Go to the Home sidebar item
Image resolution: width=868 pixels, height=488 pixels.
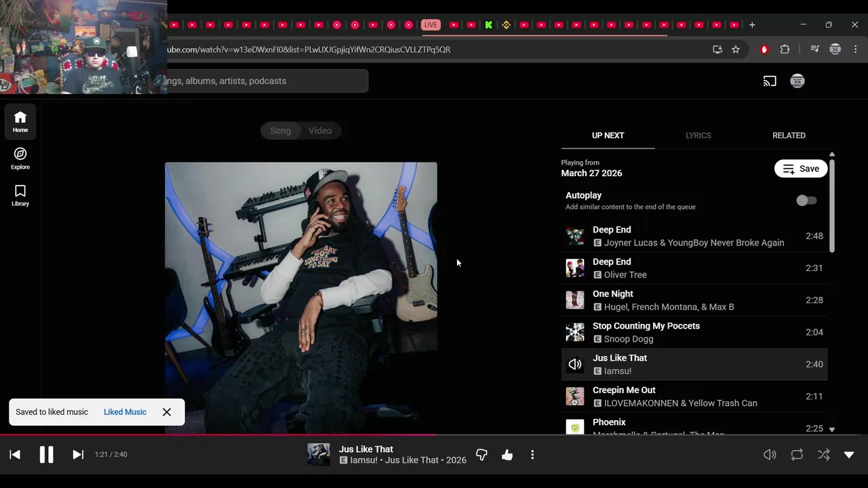pos(20,121)
